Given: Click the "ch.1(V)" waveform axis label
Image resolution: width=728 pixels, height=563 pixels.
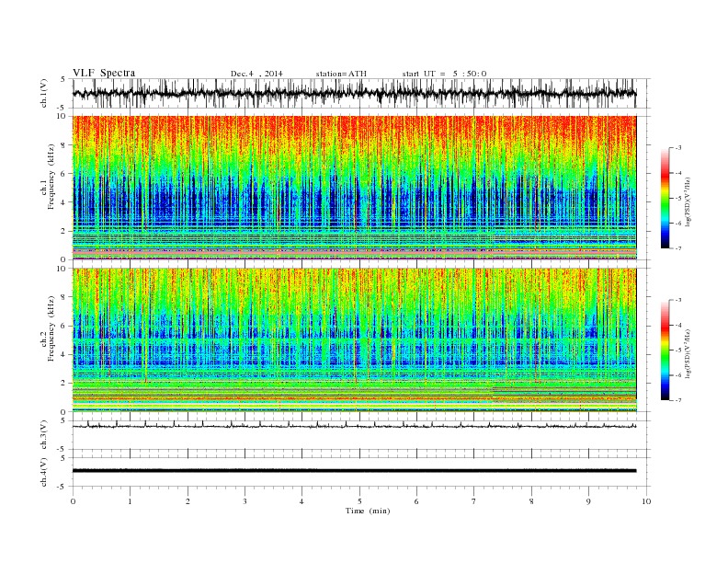Looking at the screenshot, I should click(44, 93).
